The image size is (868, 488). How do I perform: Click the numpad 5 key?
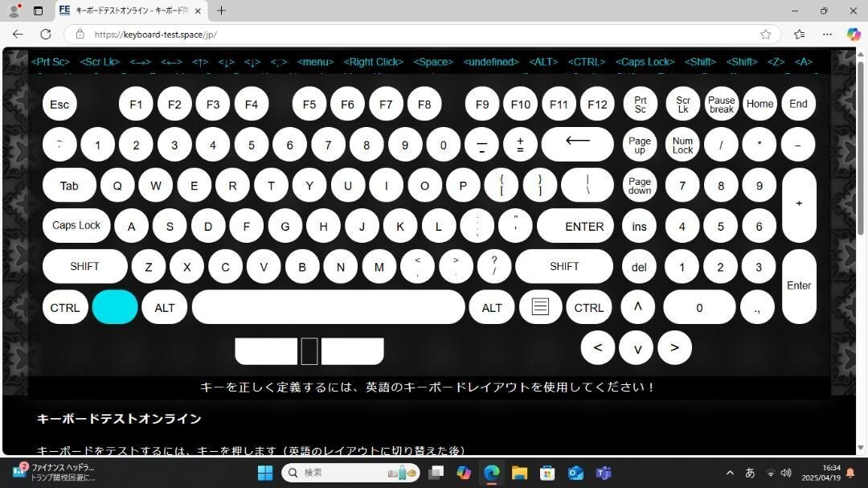tap(720, 226)
